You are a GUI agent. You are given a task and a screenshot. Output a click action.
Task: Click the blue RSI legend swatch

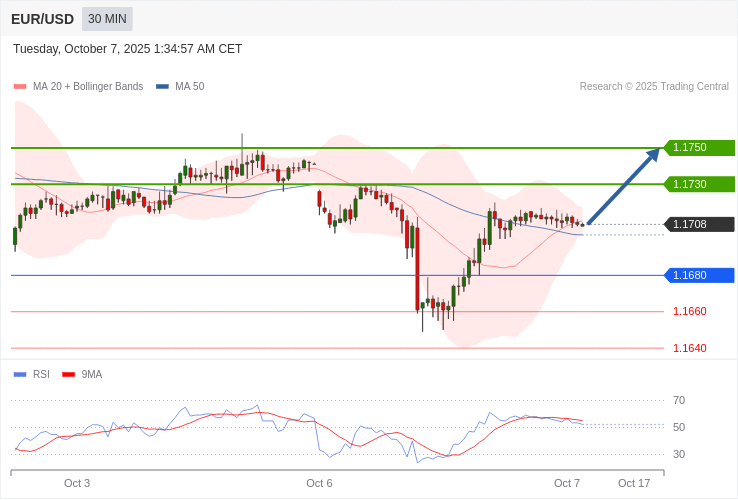pyautogui.click(x=20, y=375)
